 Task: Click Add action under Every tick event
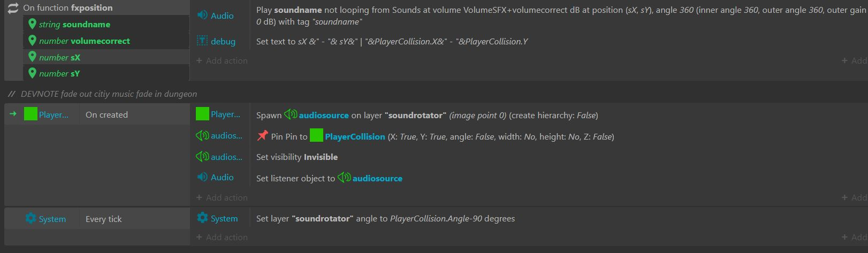[222, 237]
